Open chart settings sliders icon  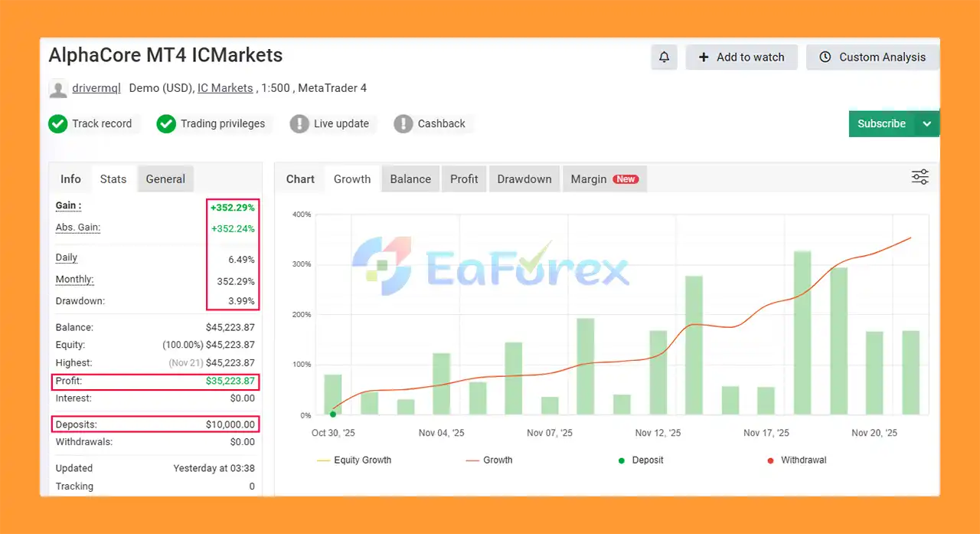click(x=920, y=178)
